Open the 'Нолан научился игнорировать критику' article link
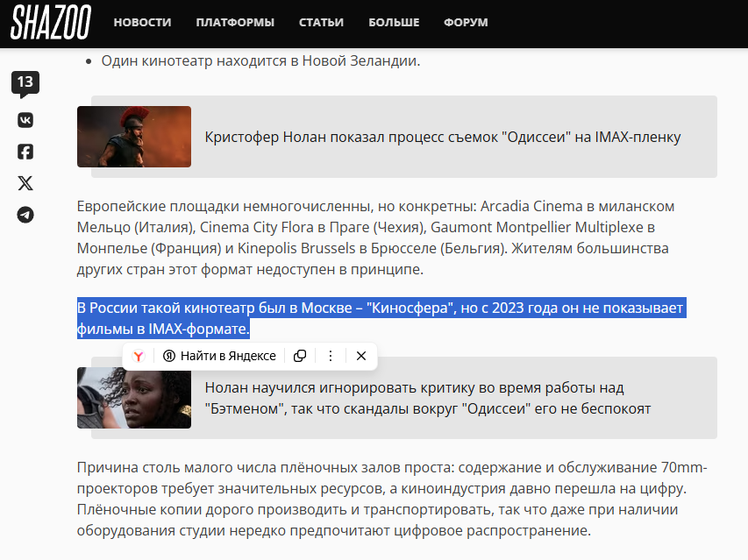Screen dimensions: 748x560 [427, 398]
